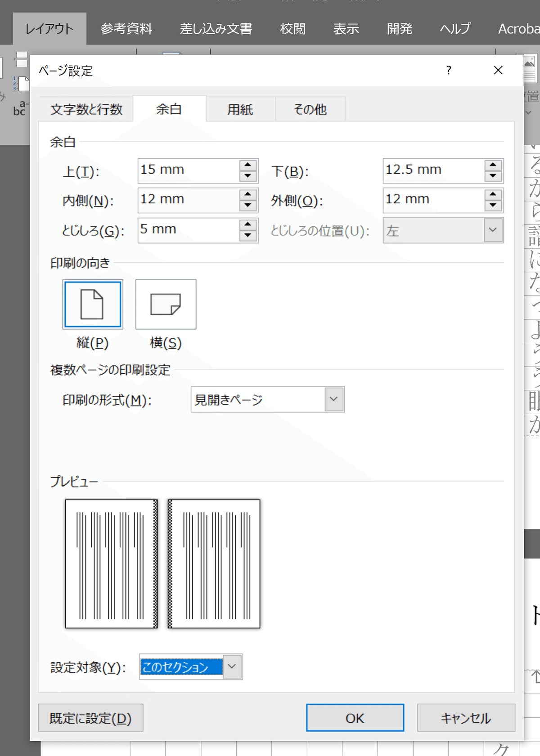Open the ヘルプ ribbon tab
540x756 pixels.
tap(455, 29)
